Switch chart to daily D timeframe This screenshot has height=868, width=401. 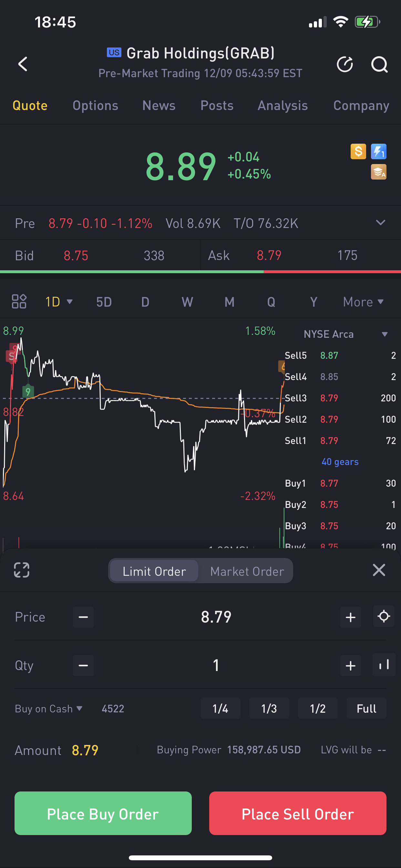click(x=145, y=302)
